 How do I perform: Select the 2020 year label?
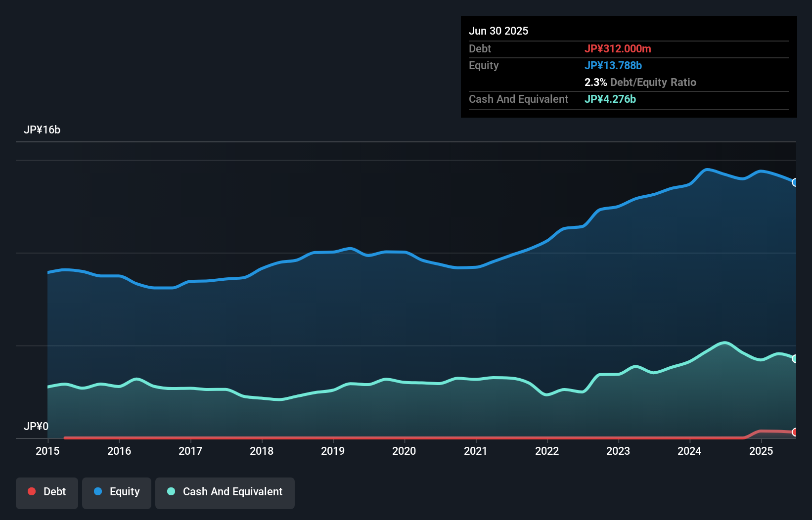pyautogui.click(x=404, y=451)
